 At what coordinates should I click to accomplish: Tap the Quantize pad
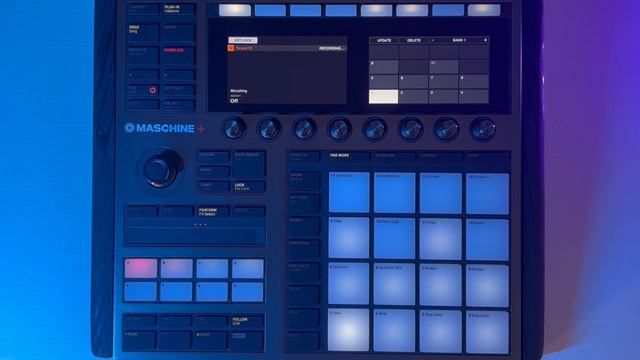pos(348,284)
